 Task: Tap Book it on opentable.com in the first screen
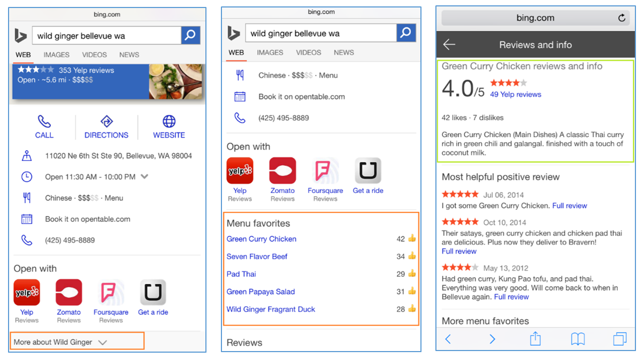pos(88,219)
